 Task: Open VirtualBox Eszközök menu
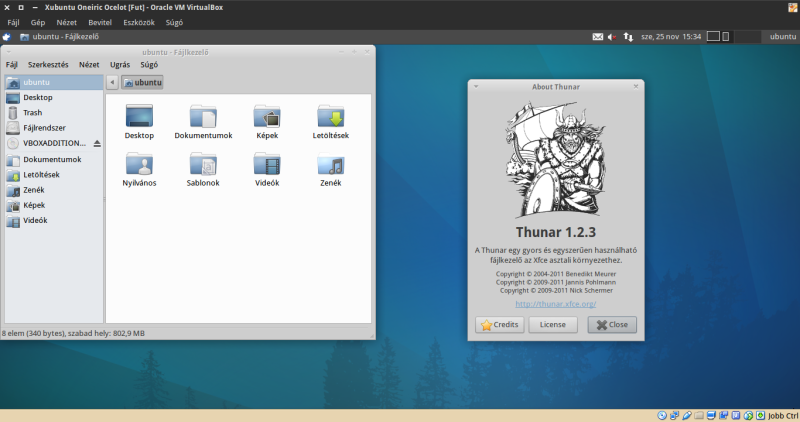pyautogui.click(x=139, y=22)
